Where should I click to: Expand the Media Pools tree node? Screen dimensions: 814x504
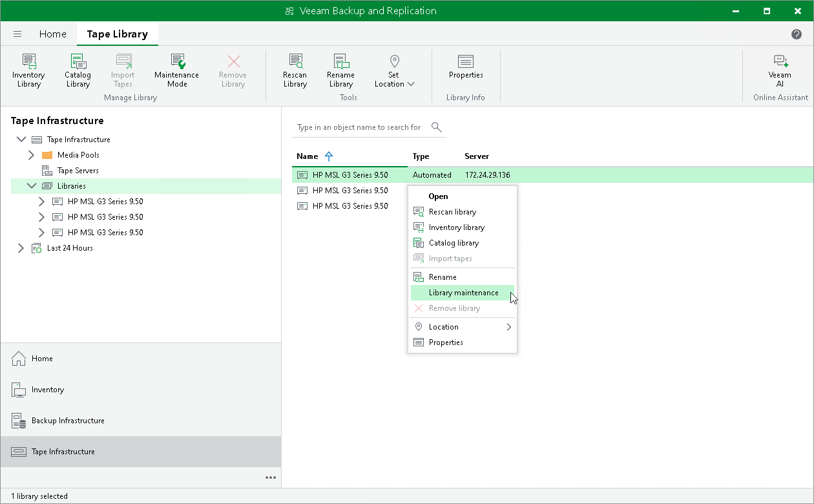click(30, 154)
